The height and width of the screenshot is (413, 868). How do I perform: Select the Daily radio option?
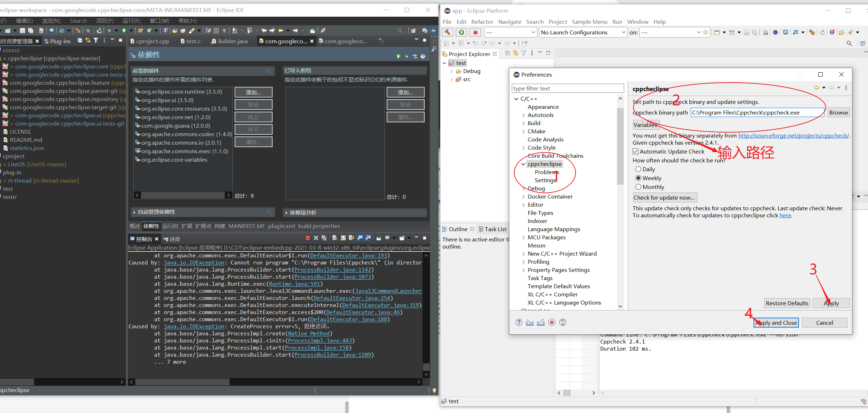pos(638,169)
